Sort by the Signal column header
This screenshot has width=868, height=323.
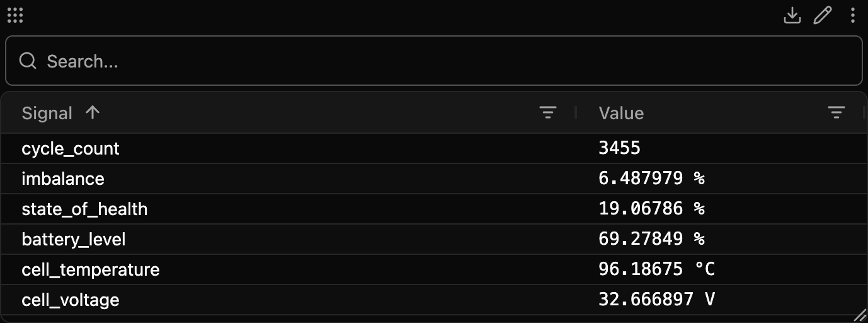(47, 113)
